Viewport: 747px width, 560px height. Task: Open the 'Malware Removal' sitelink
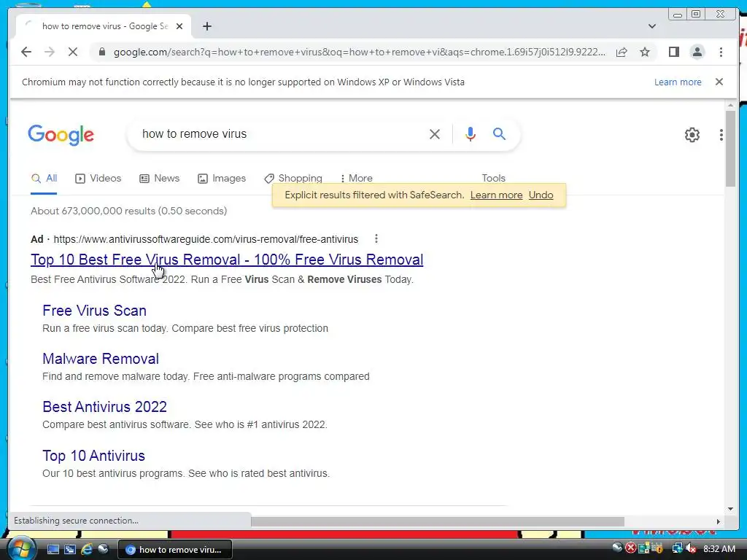click(101, 359)
